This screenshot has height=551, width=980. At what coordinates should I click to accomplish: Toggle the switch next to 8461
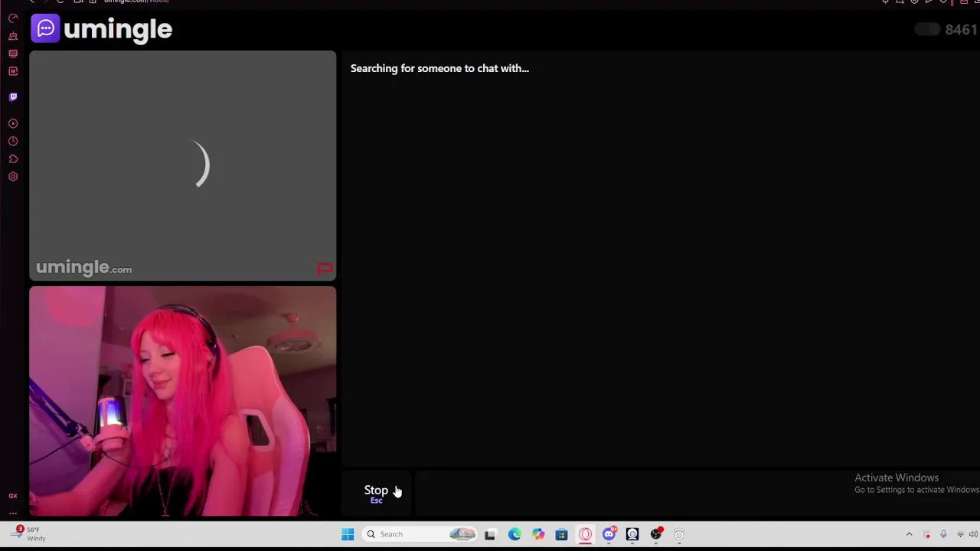[x=927, y=30]
